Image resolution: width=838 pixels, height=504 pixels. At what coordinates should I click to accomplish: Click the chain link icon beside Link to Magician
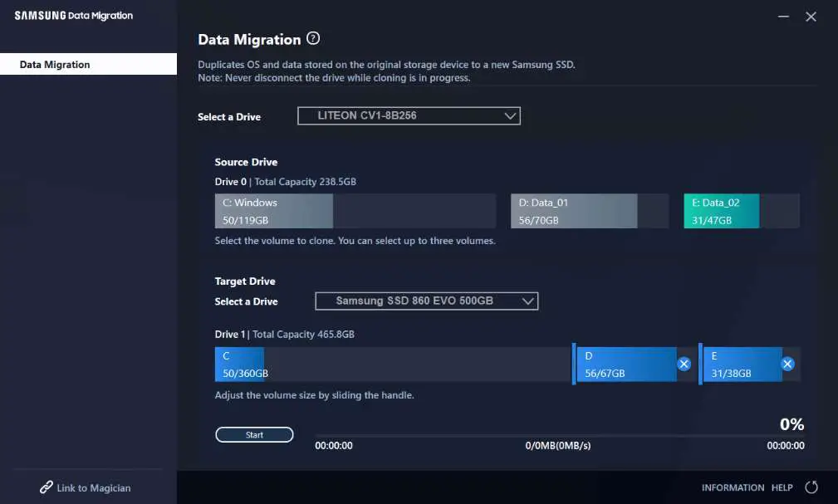[47, 488]
